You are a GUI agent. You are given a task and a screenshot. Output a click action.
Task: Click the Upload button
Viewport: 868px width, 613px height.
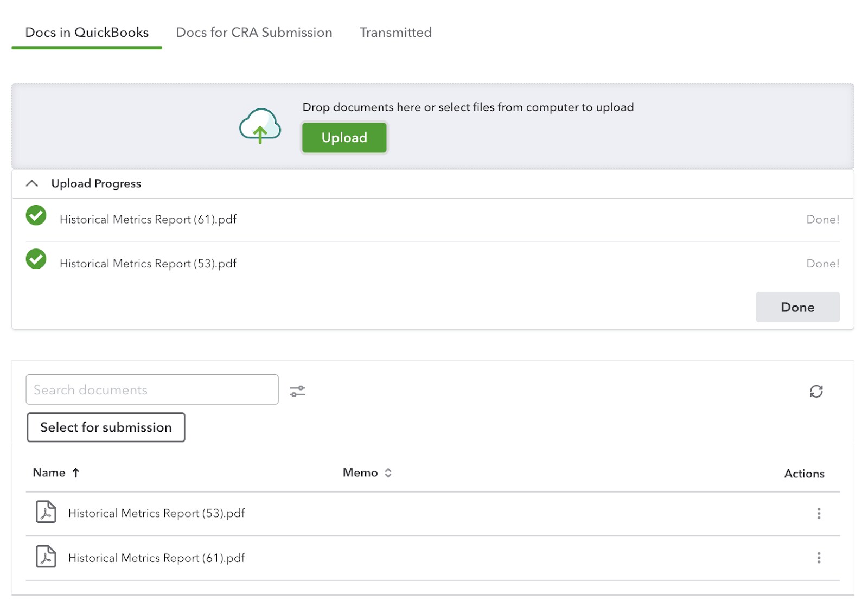344,137
